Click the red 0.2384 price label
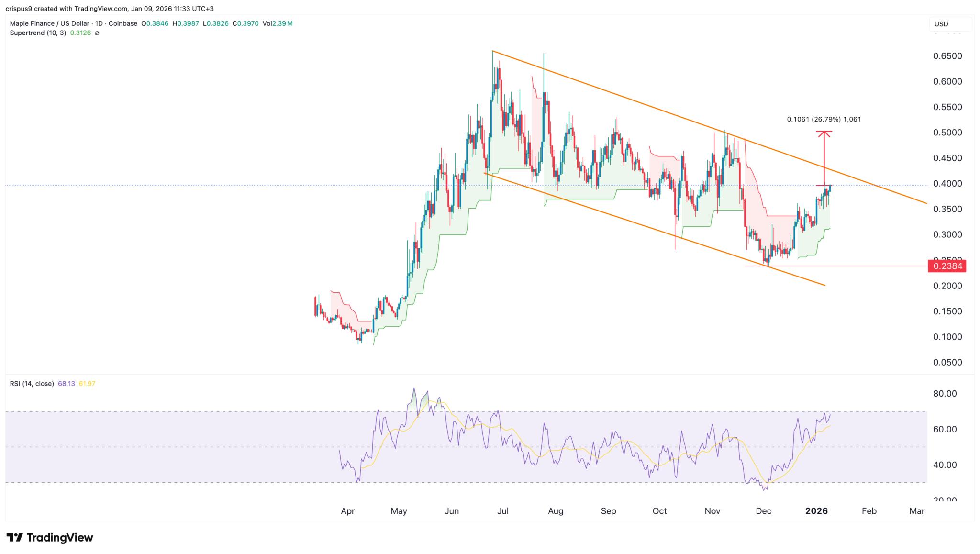The height and width of the screenshot is (554, 980). 948,266
